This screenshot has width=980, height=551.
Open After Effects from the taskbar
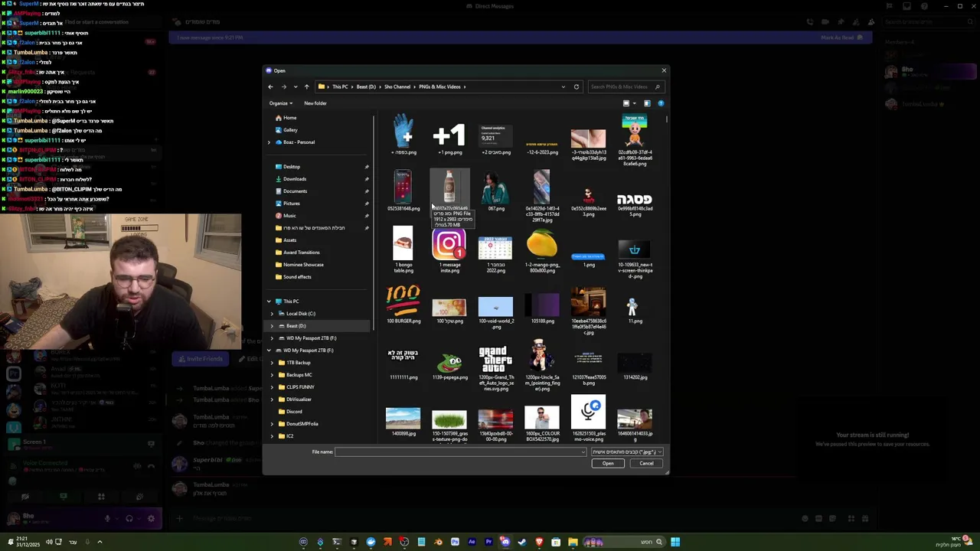click(x=472, y=542)
